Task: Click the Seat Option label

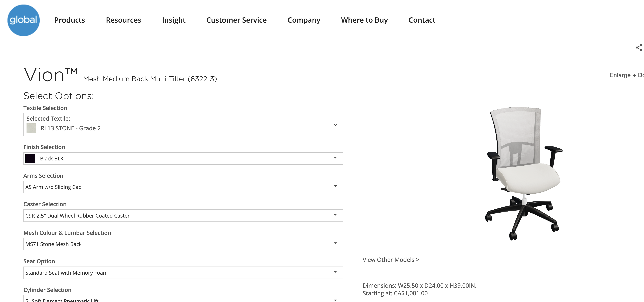Action: 39,261
